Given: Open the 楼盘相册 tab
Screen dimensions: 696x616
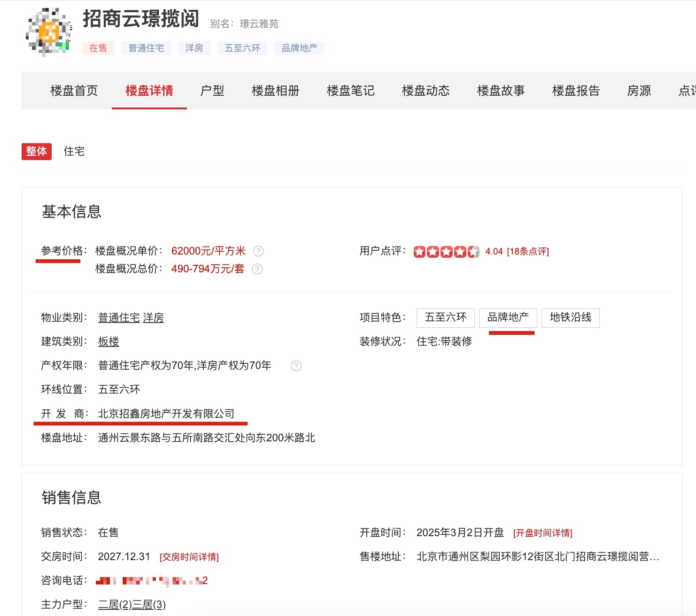Looking at the screenshot, I should tap(276, 91).
